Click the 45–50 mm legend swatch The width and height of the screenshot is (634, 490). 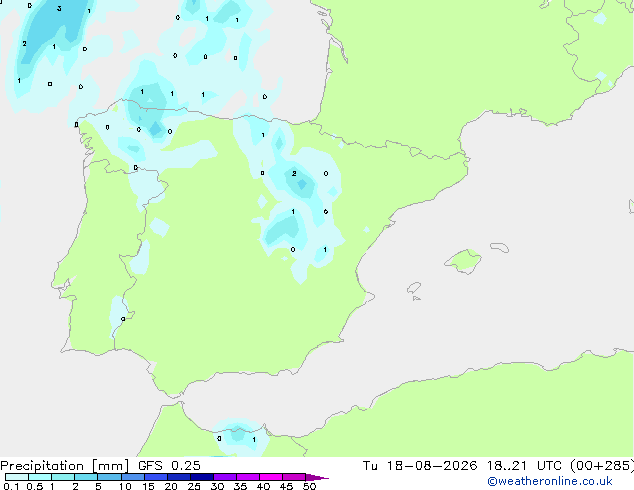294,477
